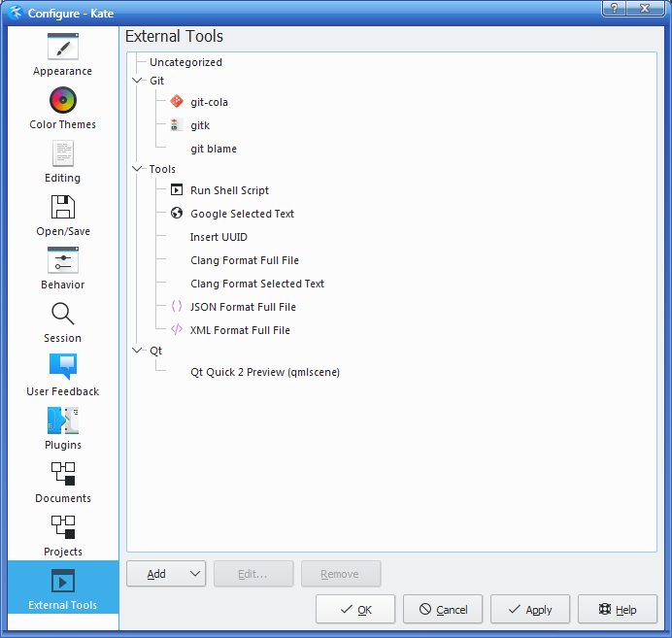The width and height of the screenshot is (672, 638).
Task: Click the title bar question mark button
Action: coord(614,8)
